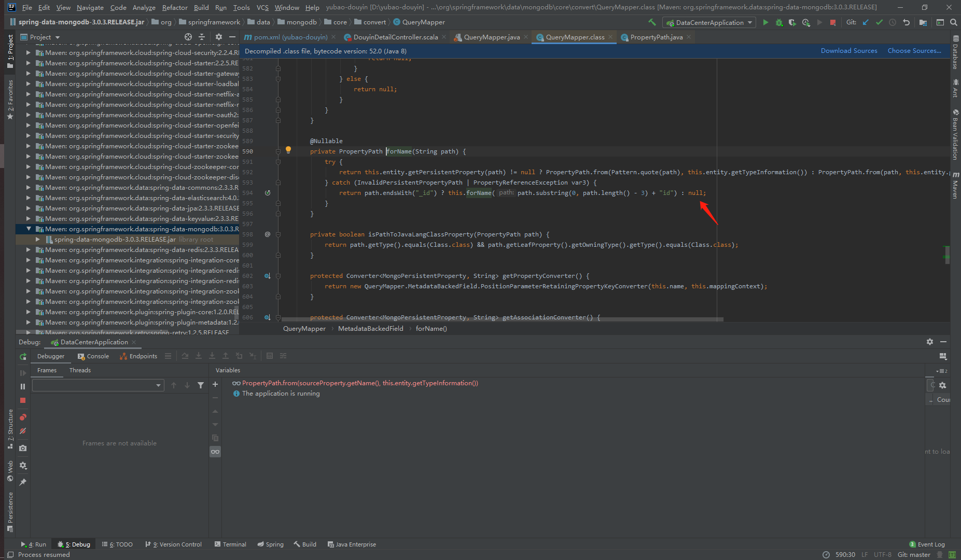This screenshot has height=560, width=961.
Task: Open the Event Log button
Action: [x=927, y=544]
